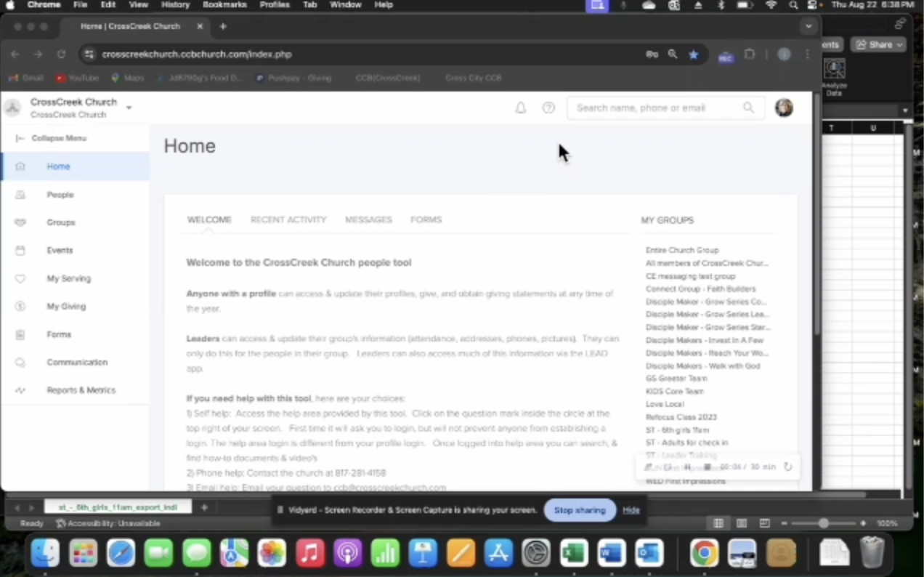
Task: Go back with Chrome's back arrow
Action: pos(15,54)
